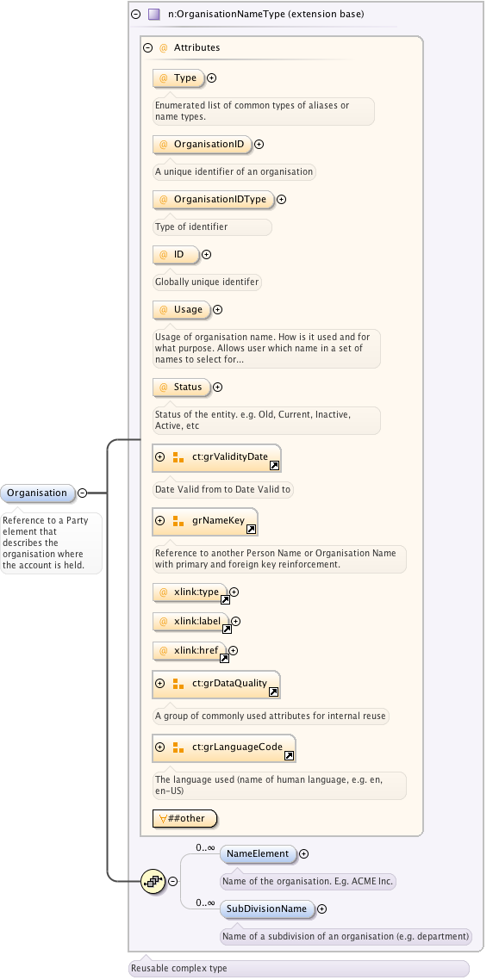
Task: Expand the SubDivisionName node
Action: click(x=322, y=909)
